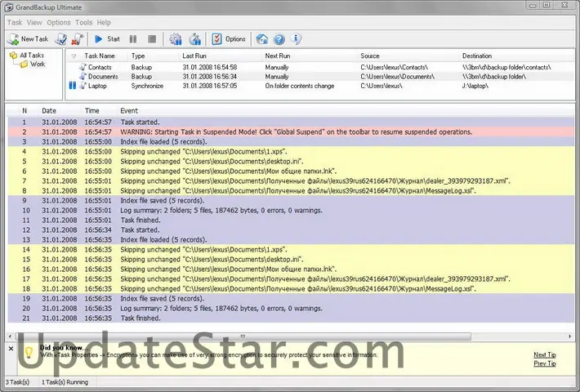580x392 pixels.
Task: Click the home page icon
Action: pos(262,39)
